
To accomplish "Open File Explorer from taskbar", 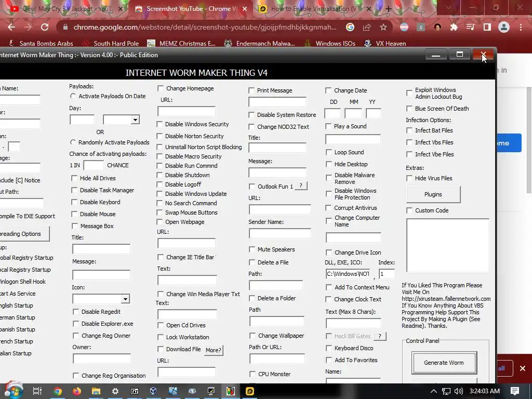I will tap(96, 391).
